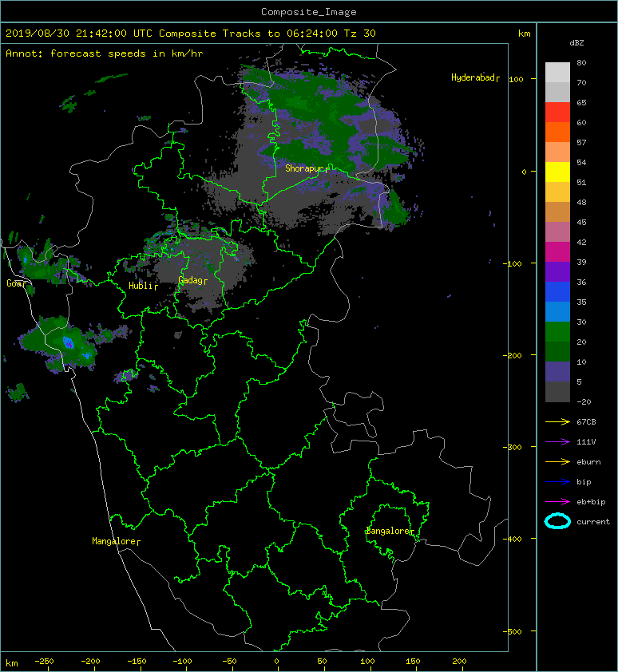Image resolution: width=618 pixels, height=672 pixels.
Task: Click the blue storm cell core near the Goa coast
Action: [69, 342]
